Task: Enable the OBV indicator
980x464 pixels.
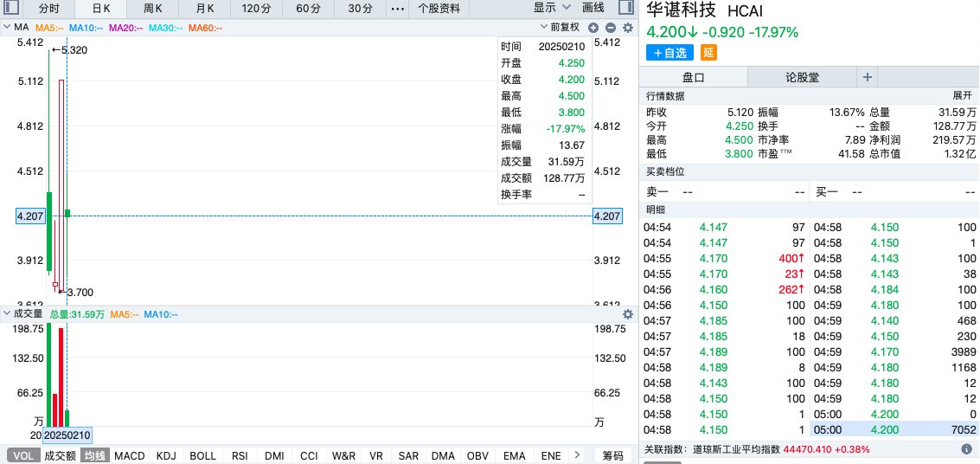Action: 478,456
